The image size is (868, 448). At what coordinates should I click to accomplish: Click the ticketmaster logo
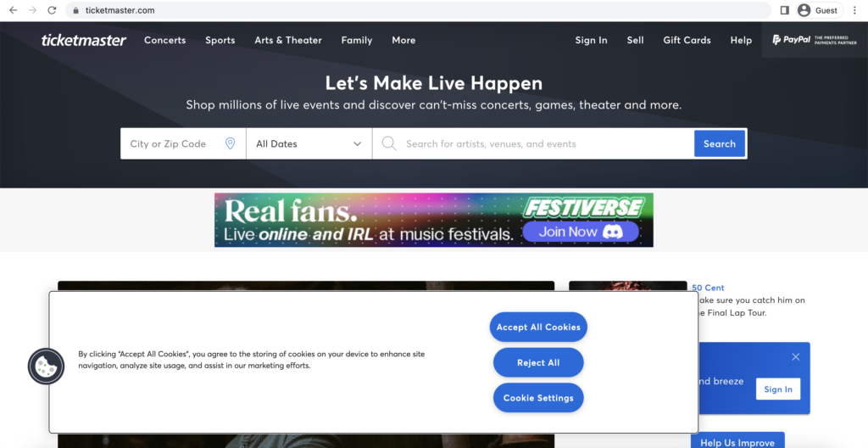tap(84, 40)
